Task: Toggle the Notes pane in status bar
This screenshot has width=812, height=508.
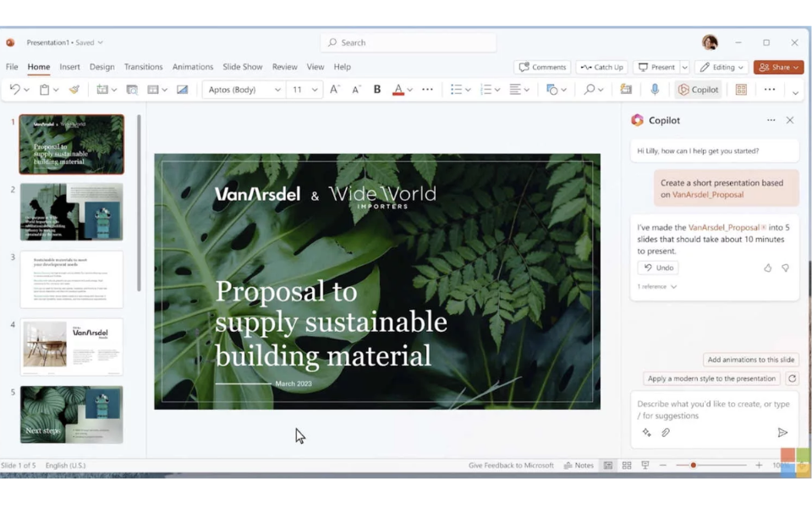Action: pos(579,466)
